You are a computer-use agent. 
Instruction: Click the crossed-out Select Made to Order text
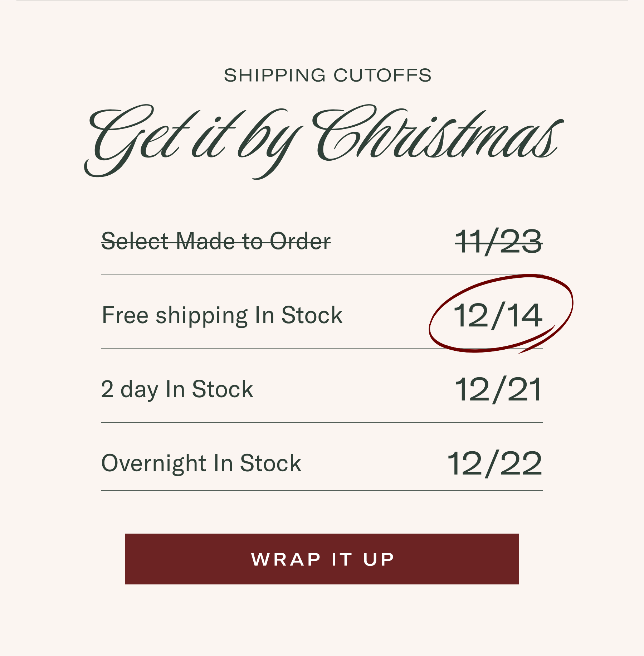(216, 241)
